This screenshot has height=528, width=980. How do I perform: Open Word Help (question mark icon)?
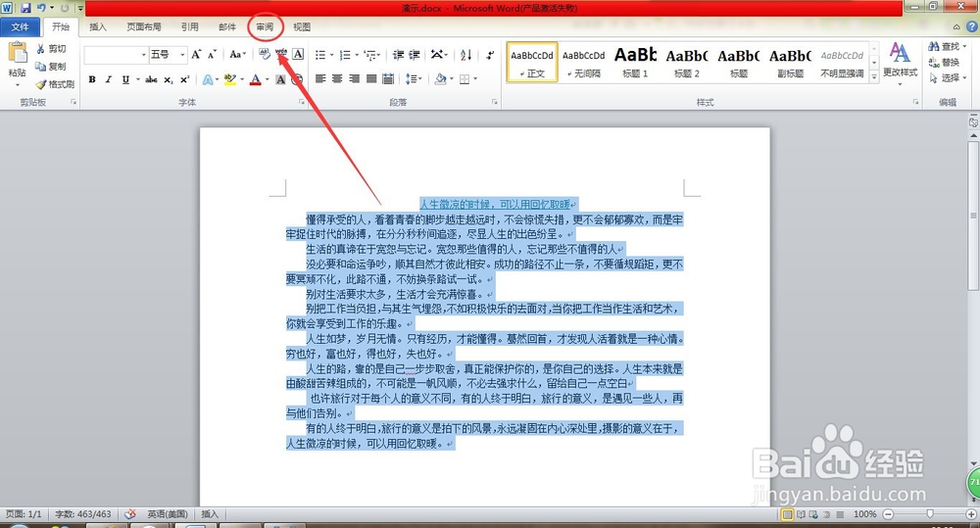tap(972, 26)
